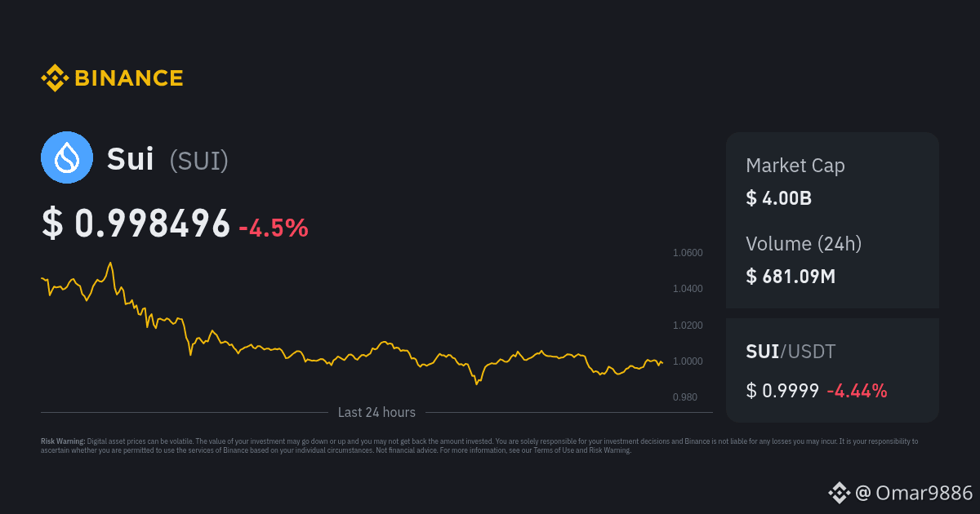Screen dimensions: 980x514
Task: Click the $ 681.09M volume value
Action: point(791,277)
